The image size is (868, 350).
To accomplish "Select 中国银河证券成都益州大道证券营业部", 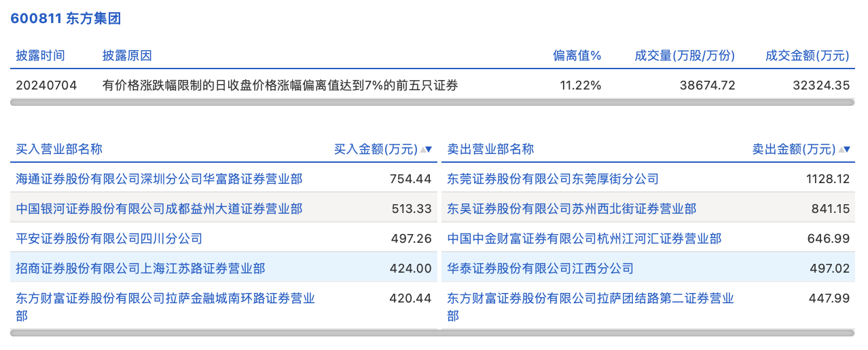I will coord(160,209).
